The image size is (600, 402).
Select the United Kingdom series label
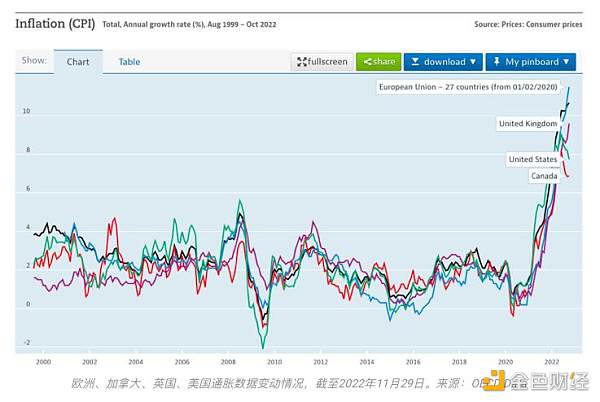point(527,123)
